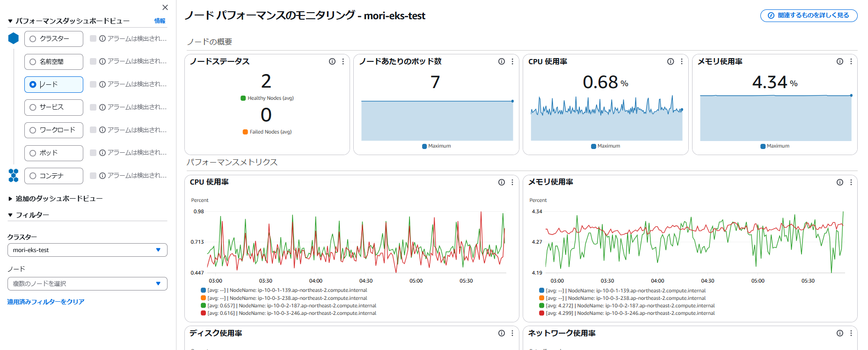Select the ポッド radio option

33,153
